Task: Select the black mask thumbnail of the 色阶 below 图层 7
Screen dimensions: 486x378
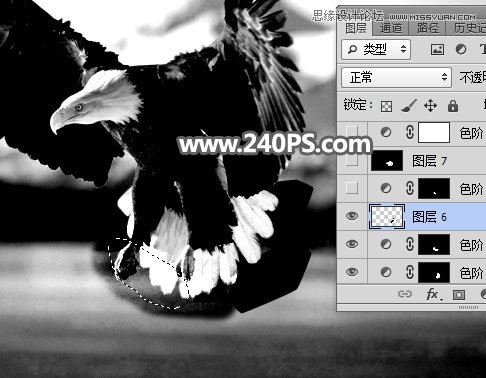Action: [x=434, y=188]
